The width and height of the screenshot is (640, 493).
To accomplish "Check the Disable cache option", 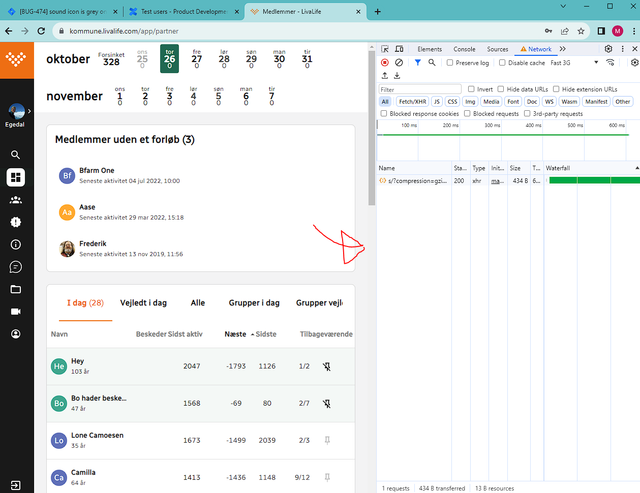I will pos(502,63).
